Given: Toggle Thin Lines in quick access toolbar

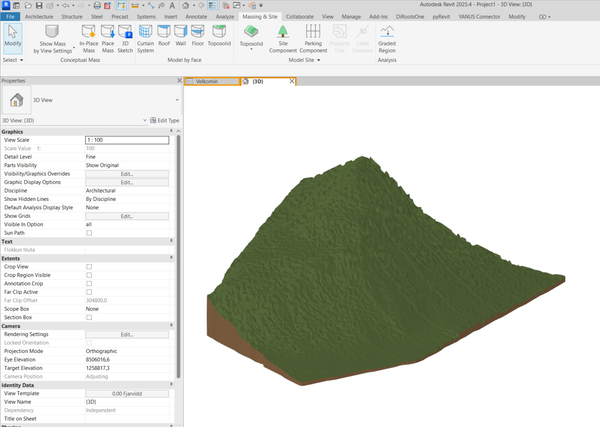Looking at the screenshot, I should click(212, 6).
